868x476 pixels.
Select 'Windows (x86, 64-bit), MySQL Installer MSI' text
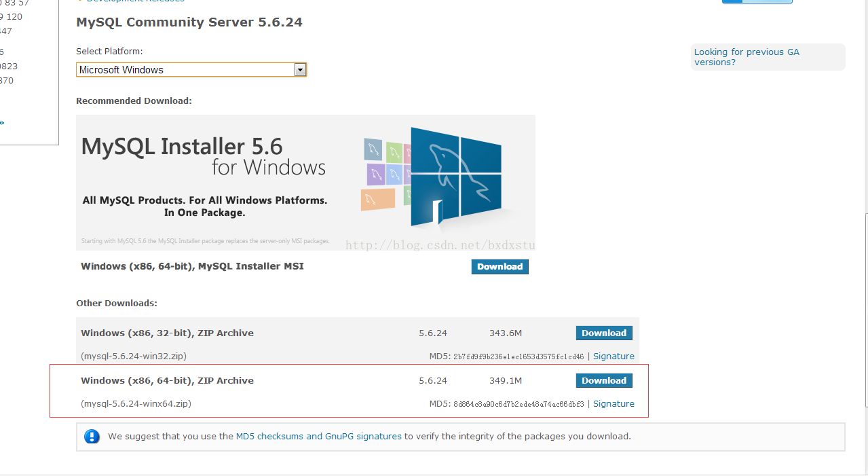(x=192, y=266)
